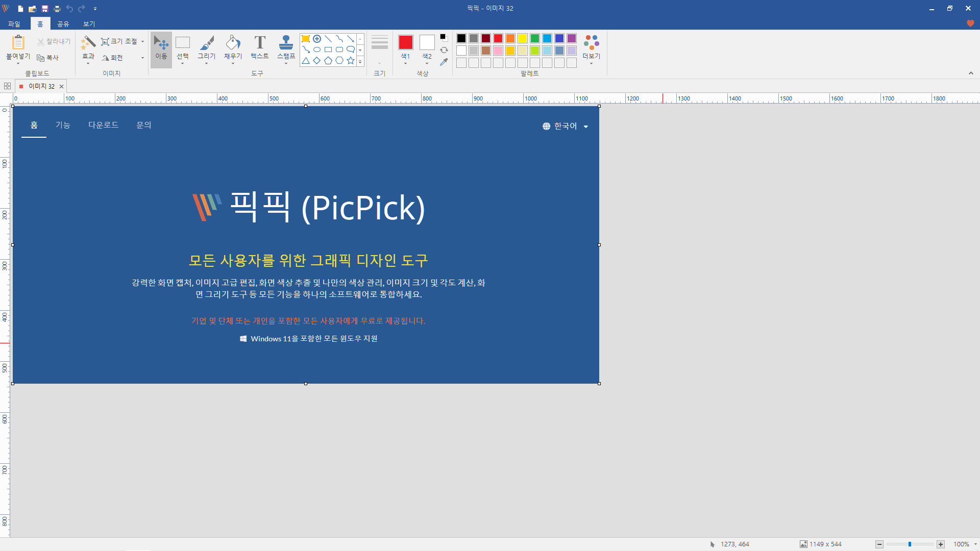Zoom in using the plus button
The width and height of the screenshot is (980, 551).
point(941,544)
